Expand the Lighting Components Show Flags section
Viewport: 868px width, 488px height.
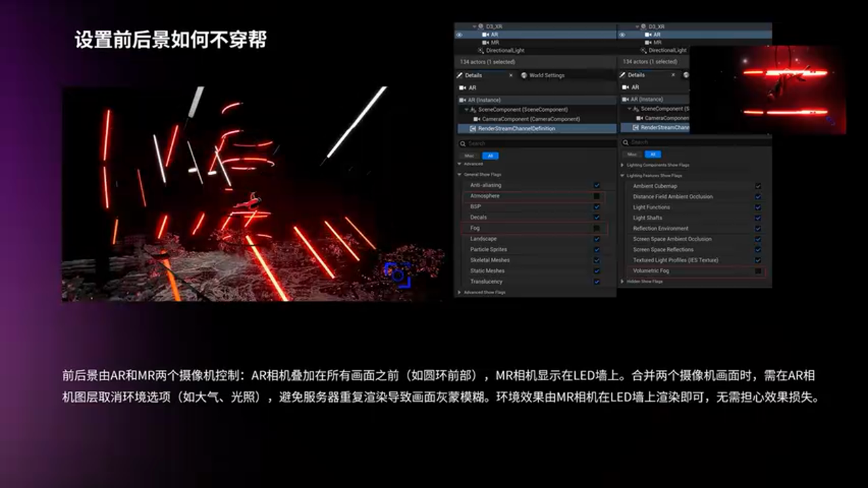click(x=622, y=165)
